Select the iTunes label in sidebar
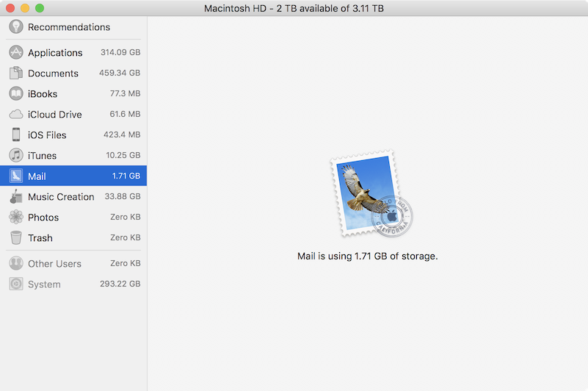588x391 pixels. point(42,156)
